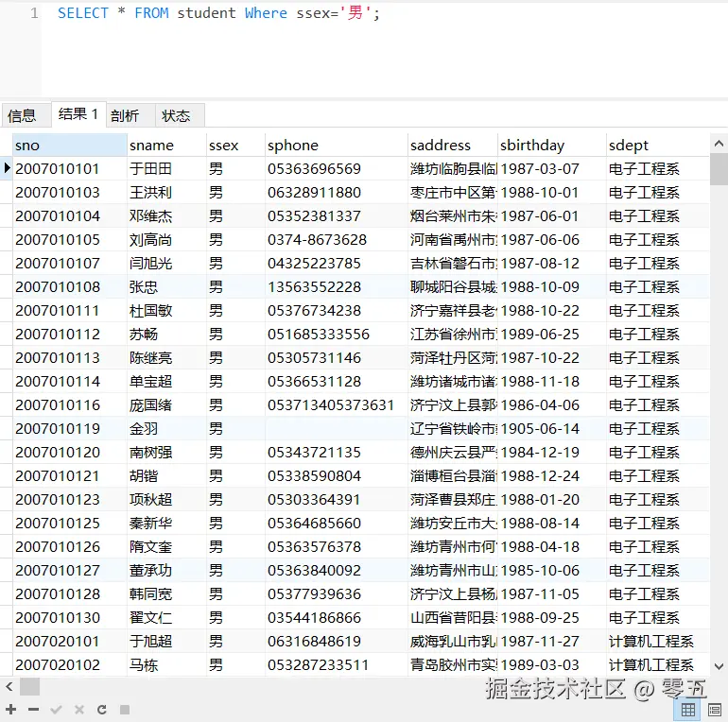Stop query with the square icon

click(125, 709)
